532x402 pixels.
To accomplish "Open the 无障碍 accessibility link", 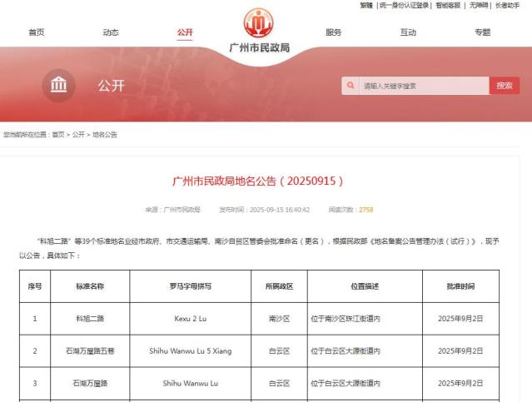I will 479,6.
